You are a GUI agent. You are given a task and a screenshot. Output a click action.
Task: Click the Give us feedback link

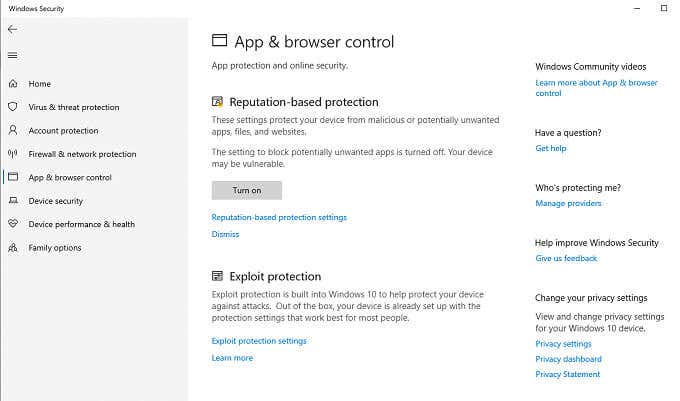pyautogui.click(x=566, y=258)
